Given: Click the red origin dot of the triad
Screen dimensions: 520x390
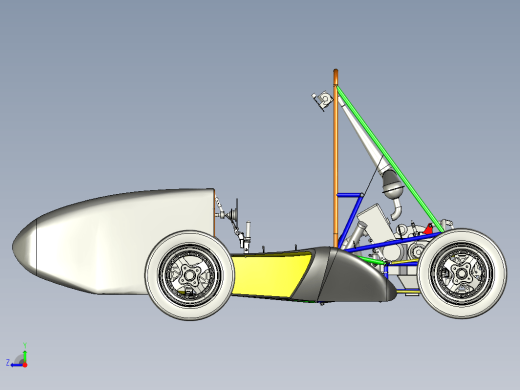Looking at the screenshot, I should click(25, 365).
